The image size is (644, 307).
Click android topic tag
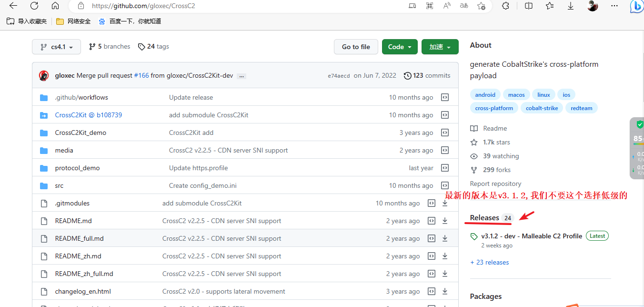485,94
